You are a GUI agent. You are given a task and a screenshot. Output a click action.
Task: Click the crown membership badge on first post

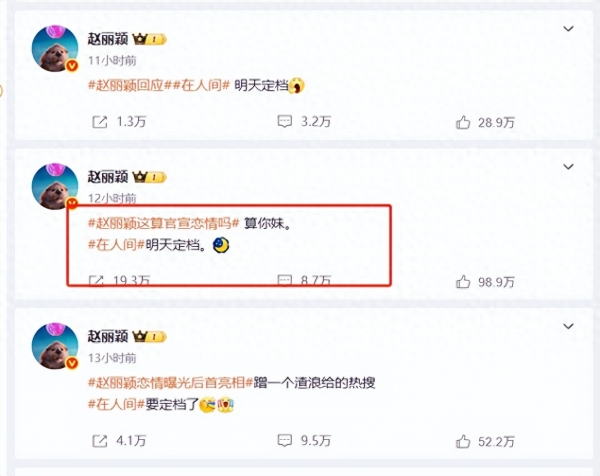[149, 39]
